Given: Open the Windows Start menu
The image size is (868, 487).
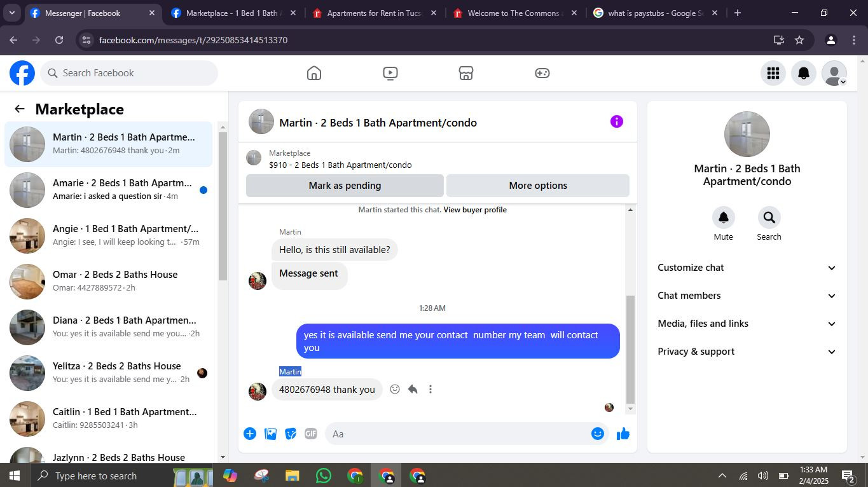Looking at the screenshot, I should click(x=14, y=476).
